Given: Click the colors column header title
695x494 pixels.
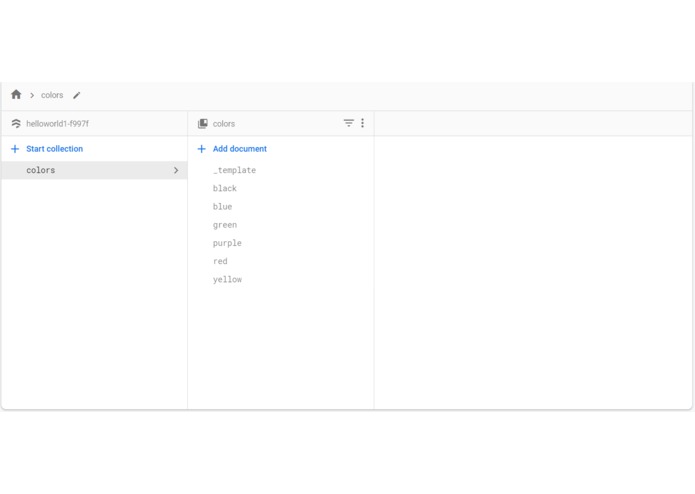Looking at the screenshot, I should point(224,124).
